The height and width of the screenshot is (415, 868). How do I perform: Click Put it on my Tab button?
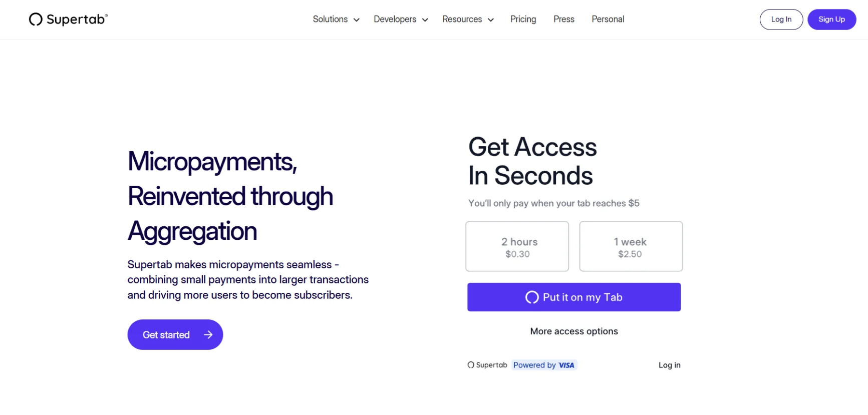pos(574,297)
